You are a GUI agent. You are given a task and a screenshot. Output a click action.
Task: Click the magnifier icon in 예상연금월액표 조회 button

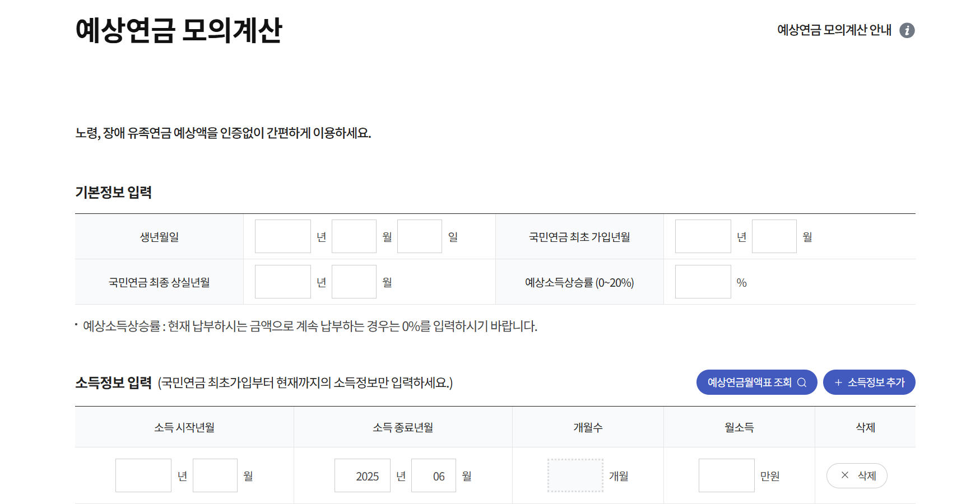coord(802,382)
